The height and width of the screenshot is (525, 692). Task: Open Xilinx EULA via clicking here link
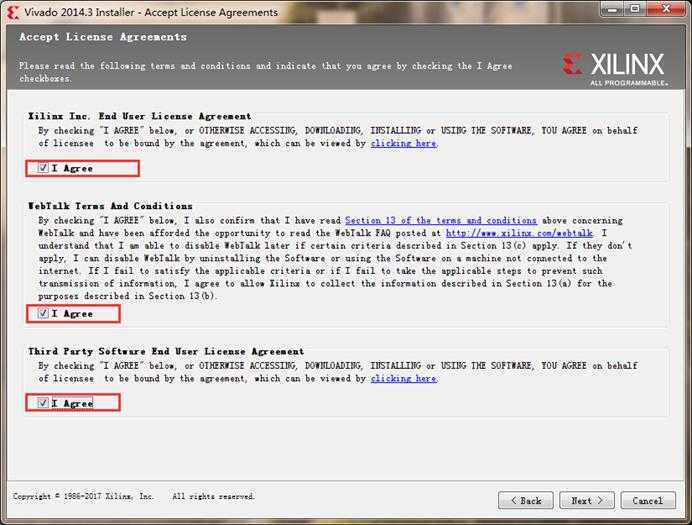point(404,143)
